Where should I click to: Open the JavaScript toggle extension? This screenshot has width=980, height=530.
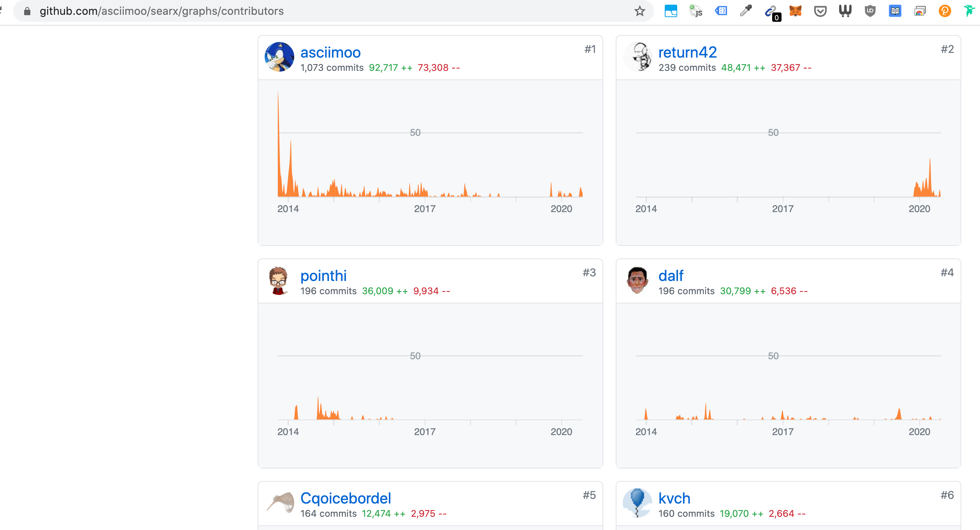coord(696,11)
